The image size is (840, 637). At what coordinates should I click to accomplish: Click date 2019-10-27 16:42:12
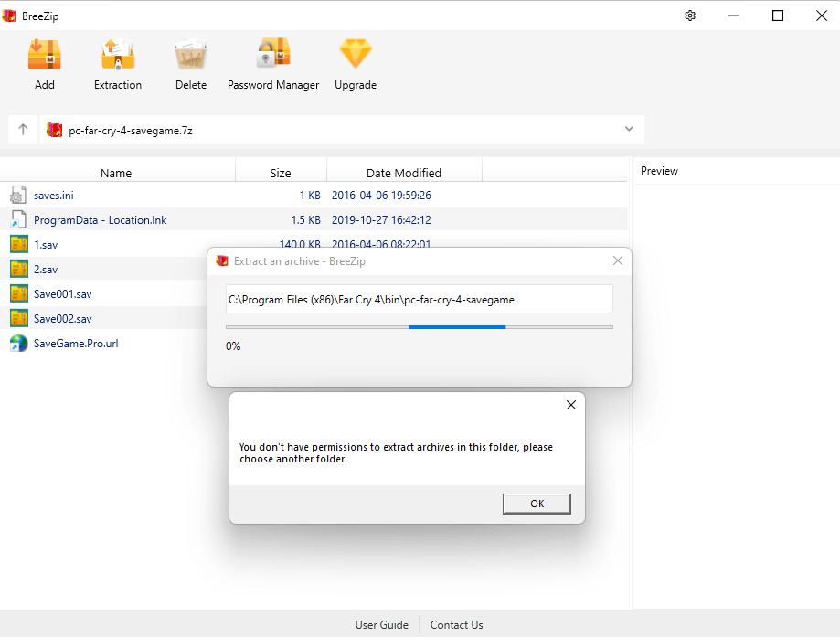381,219
